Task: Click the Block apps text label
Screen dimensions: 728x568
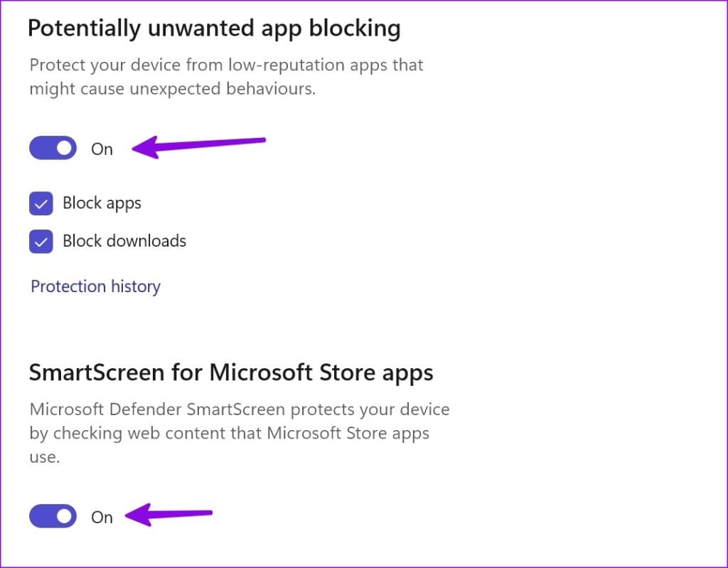Action: pos(102,203)
